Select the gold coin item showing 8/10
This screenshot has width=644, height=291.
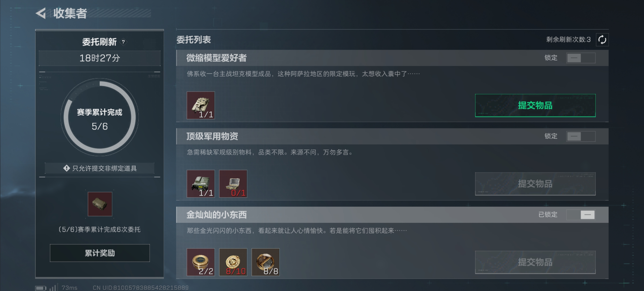(233, 262)
